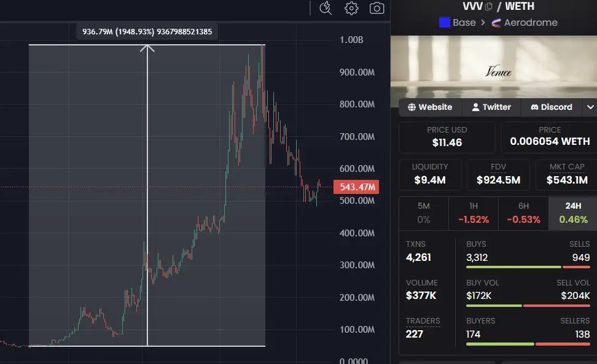This screenshot has width=597, height=364.
Task: Copy VVV token address icon
Action: click(x=489, y=7)
